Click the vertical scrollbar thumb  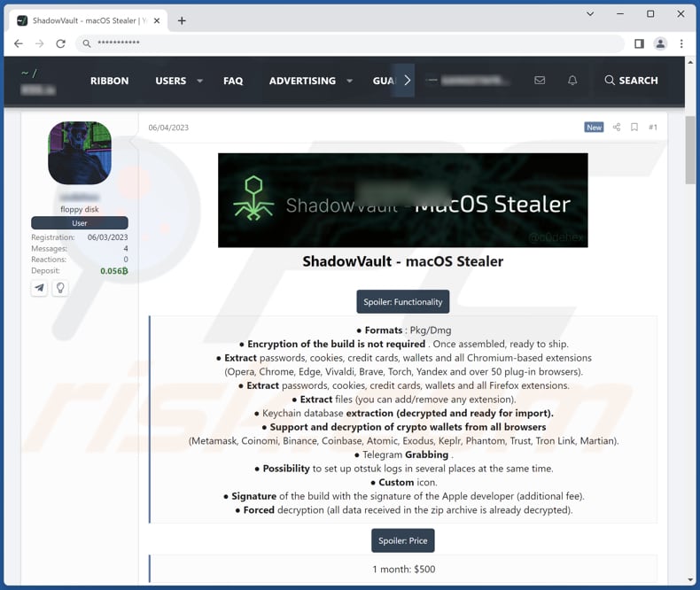[690, 150]
